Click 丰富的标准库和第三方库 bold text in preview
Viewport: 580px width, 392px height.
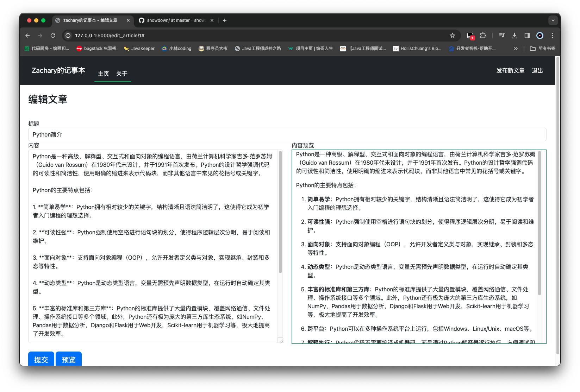338,289
